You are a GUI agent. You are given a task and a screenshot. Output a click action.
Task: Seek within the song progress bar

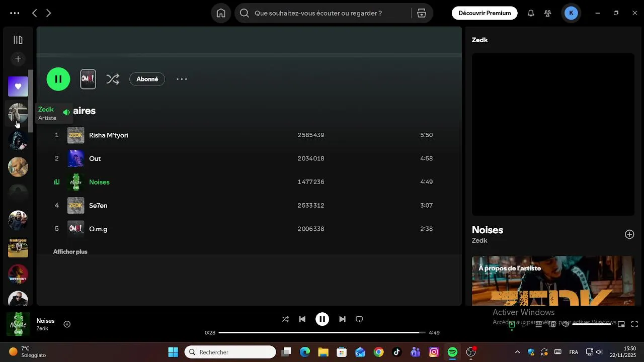pyautogui.click(x=322, y=333)
